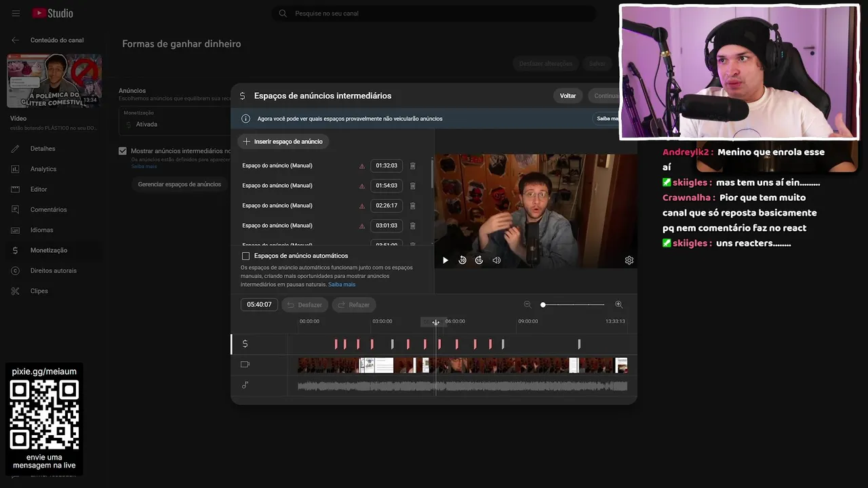Click the gray ad marker at the timeline's far right
Viewport: 868px width, 488px height.
click(x=579, y=344)
